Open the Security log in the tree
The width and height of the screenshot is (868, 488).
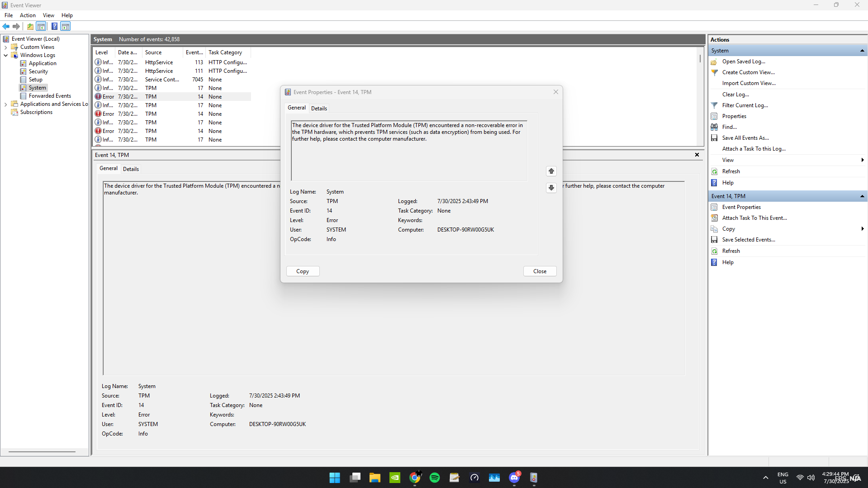coord(38,71)
